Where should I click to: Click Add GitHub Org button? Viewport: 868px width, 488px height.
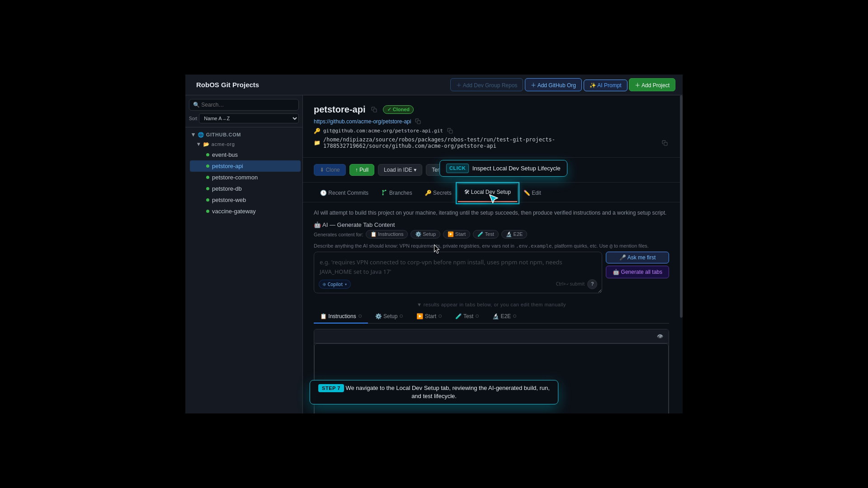click(x=553, y=85)
